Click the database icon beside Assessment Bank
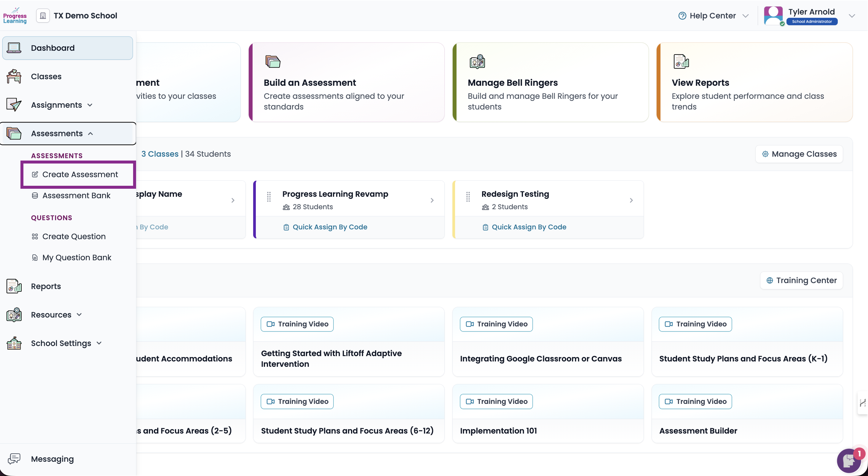 coord(35,196)
